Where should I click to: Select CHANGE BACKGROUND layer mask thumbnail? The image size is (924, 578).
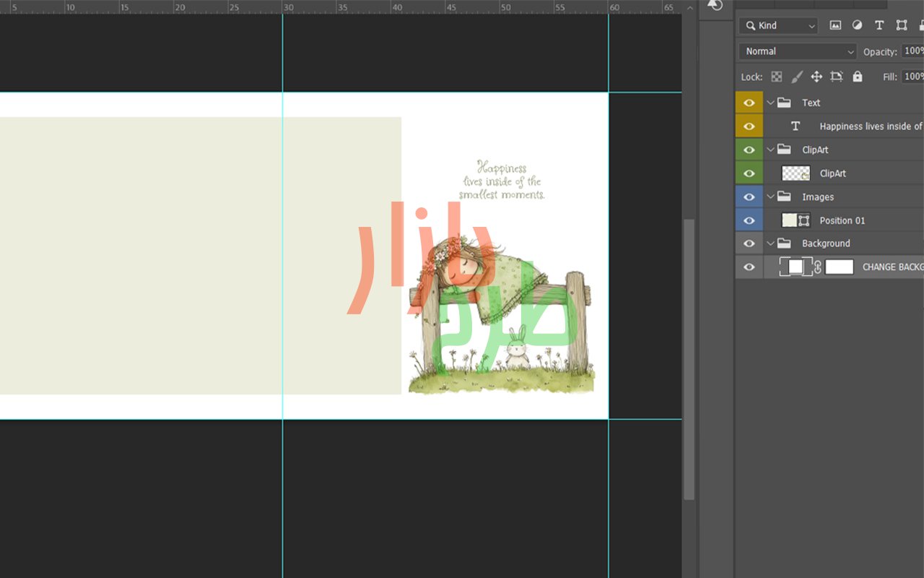point(840,267)
